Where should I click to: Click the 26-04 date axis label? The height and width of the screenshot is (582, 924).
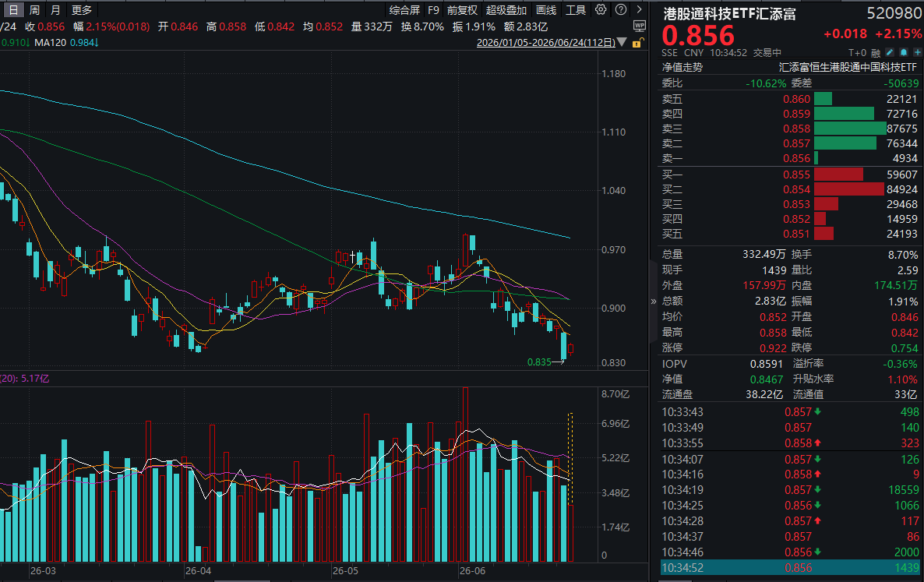click(x=198, y=571)
